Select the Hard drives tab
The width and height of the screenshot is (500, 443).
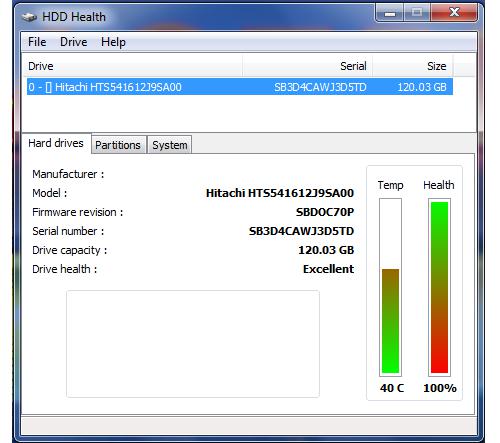56,143
